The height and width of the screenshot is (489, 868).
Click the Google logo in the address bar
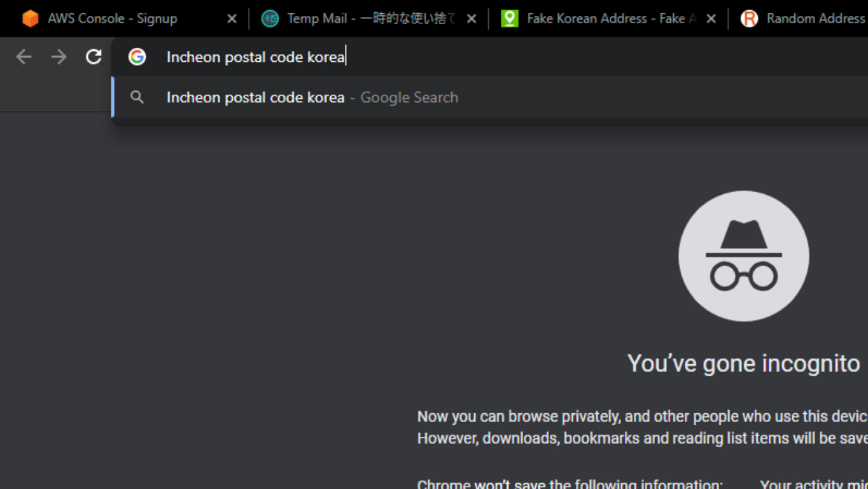[137, 57]
